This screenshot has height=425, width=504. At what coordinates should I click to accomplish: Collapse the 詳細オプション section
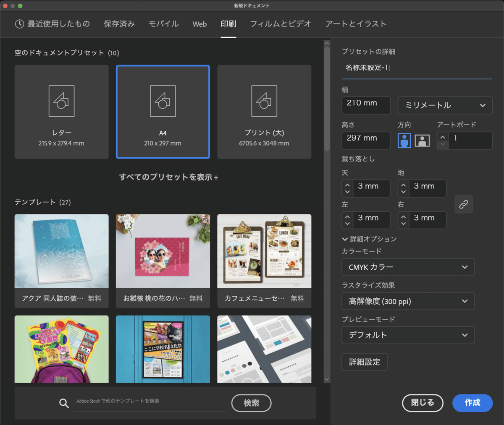[x=369, y=239]
